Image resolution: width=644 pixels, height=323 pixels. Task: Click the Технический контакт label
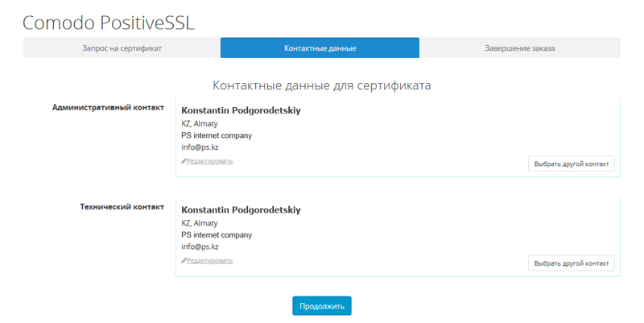pyautogui.click(x=122, y=207)
